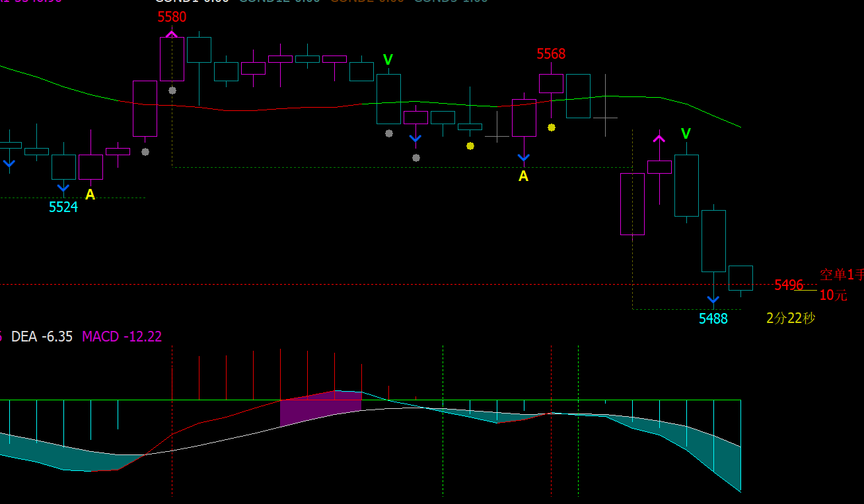
Task: Select the last small teal candle near 5496
Action: point(740,278)
